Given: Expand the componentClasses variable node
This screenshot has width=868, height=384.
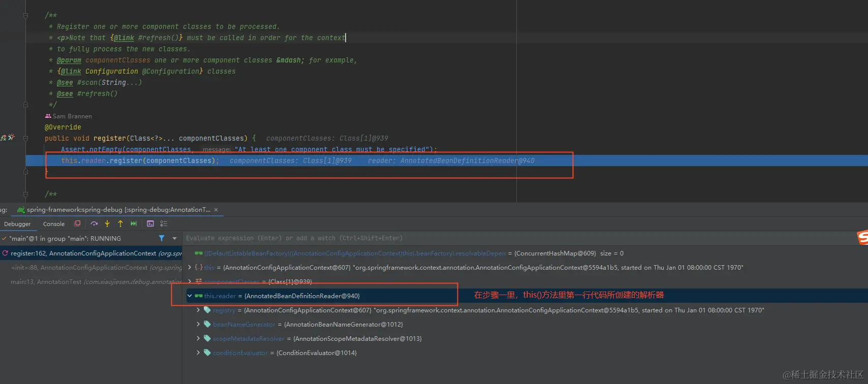Looking at the screenshot, I should pos(190,281).
